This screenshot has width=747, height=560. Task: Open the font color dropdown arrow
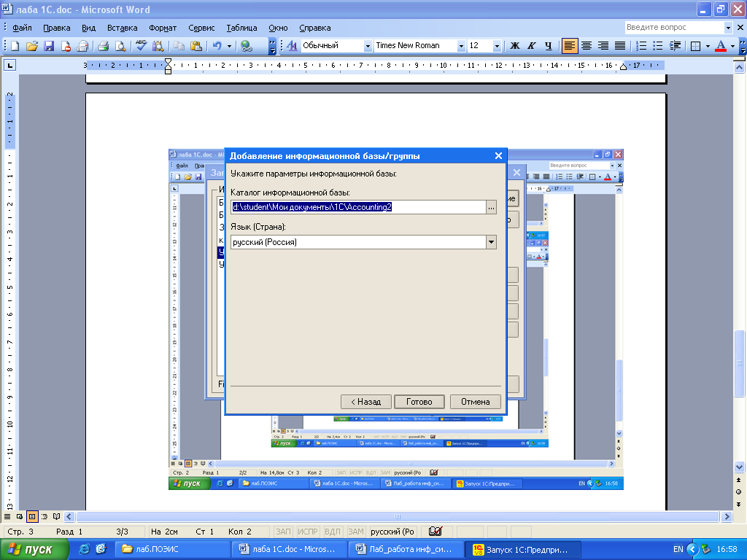732,46
